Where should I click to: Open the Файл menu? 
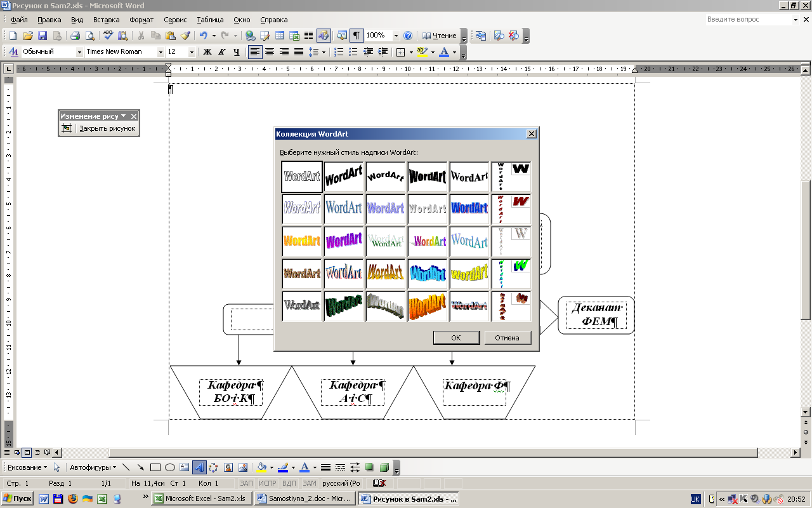point(19,20)
